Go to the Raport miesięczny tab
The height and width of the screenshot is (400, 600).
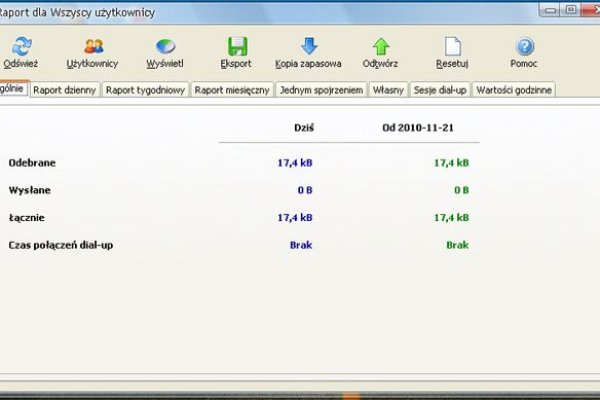coord(232,90)
